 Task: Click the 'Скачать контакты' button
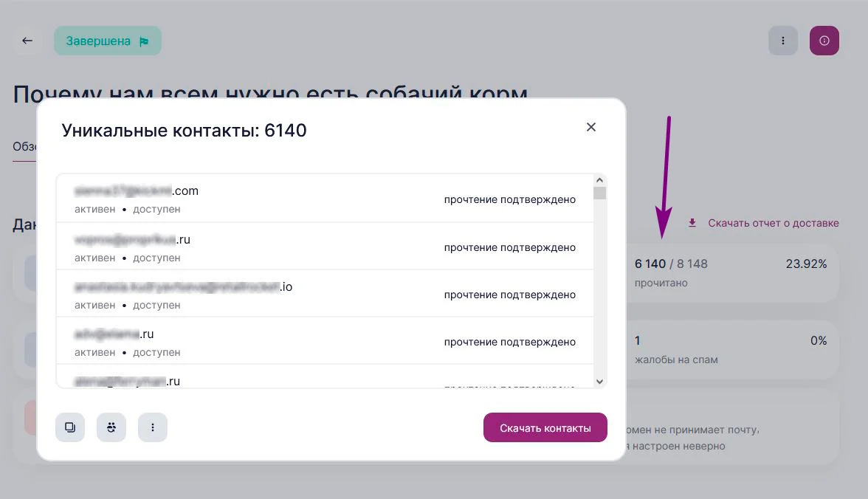[545, 427]
